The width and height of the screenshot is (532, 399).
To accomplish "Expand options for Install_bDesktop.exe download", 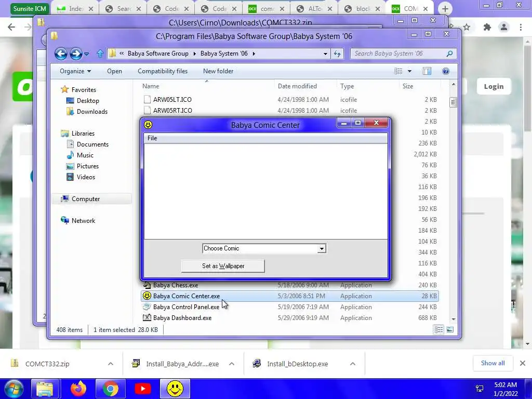I will pos(353,364).
